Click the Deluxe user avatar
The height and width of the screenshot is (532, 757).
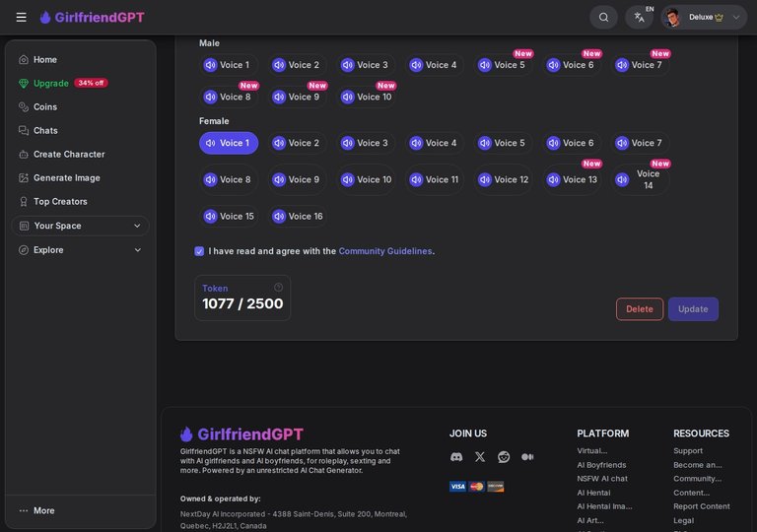point(672,18)
